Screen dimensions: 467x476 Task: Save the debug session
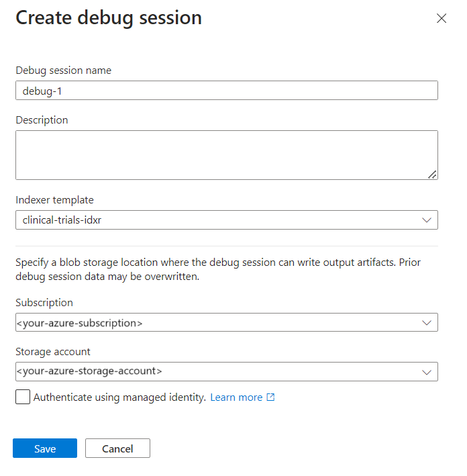pos(45,448)
